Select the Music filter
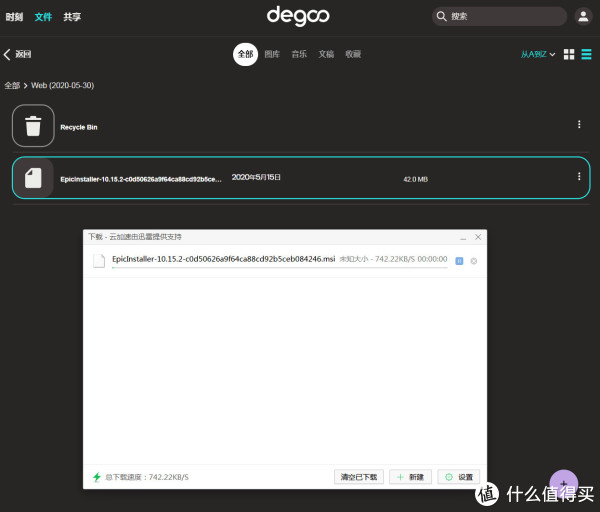Viewport: 600px width, 512px height. click(x=299, y=54)
